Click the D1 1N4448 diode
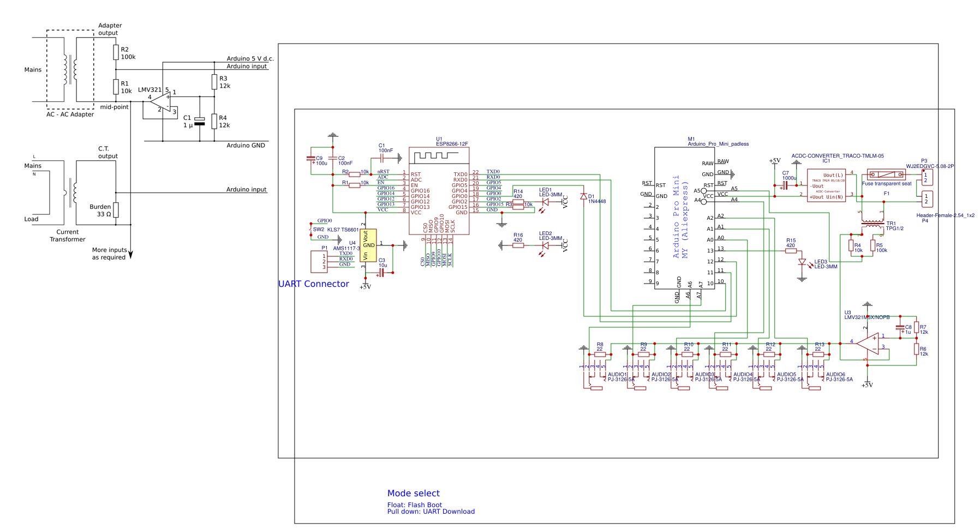 click(584, 196)
